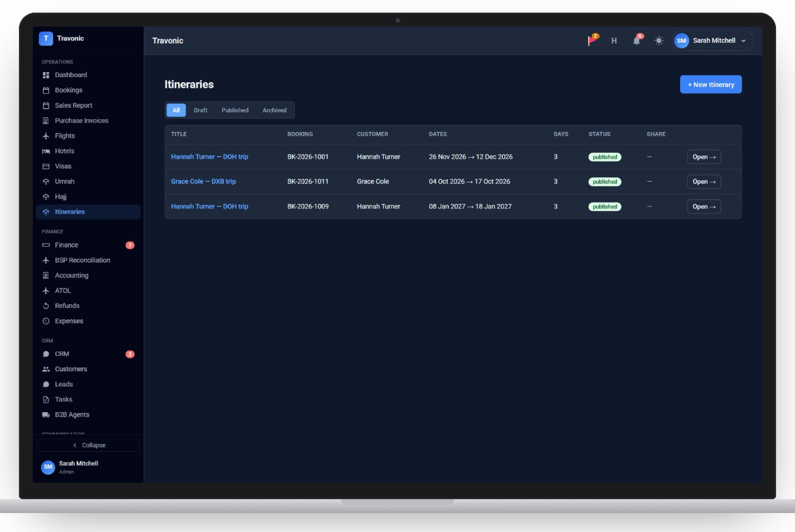Expand the Sarah Mitchell user menu

point(713,40)
